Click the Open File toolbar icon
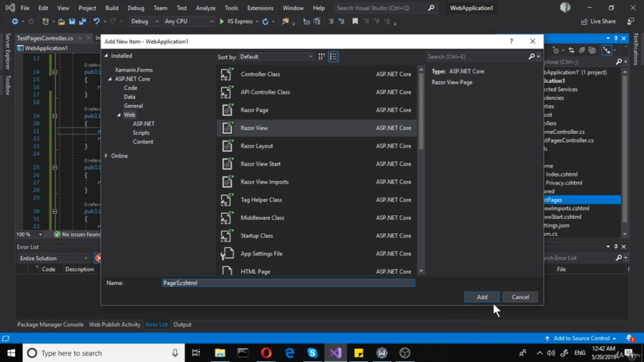Screen dimensions: 644x362 (x=61, y=21)
